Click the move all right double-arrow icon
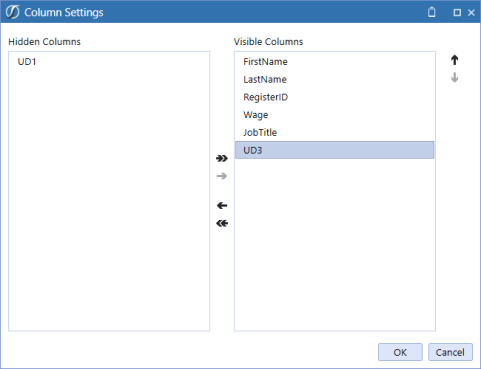 point(222,158)
